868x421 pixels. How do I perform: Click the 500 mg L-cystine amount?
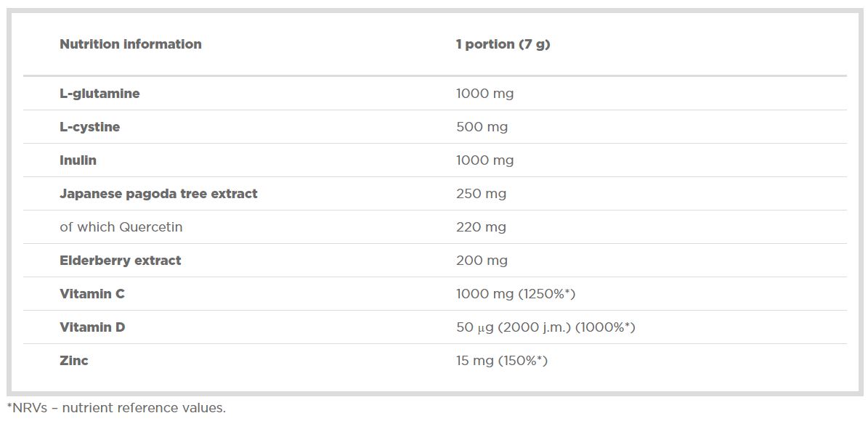tap(482, 127)
